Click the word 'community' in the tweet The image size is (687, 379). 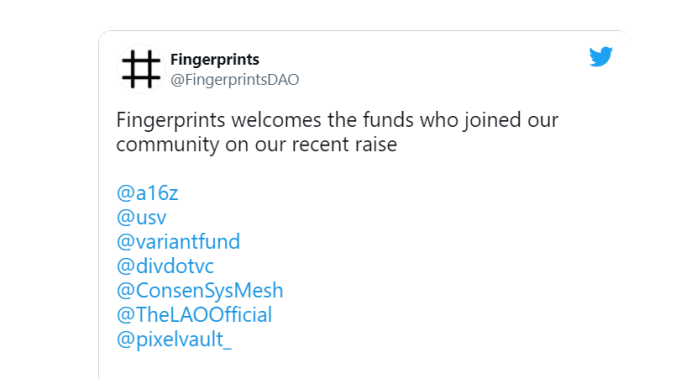167,145
